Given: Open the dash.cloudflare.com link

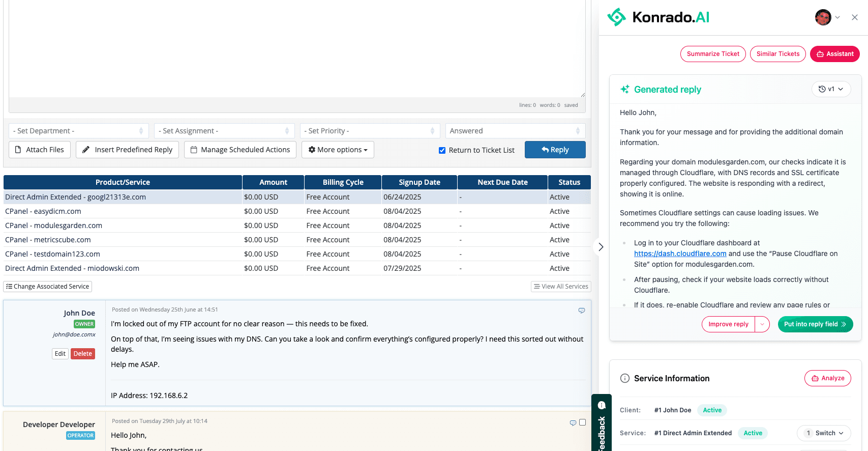Looking at the screenshot, I should (x=680, y=253).
